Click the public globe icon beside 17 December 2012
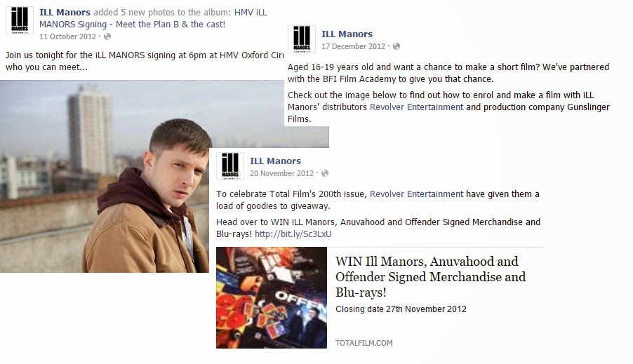 397,46
